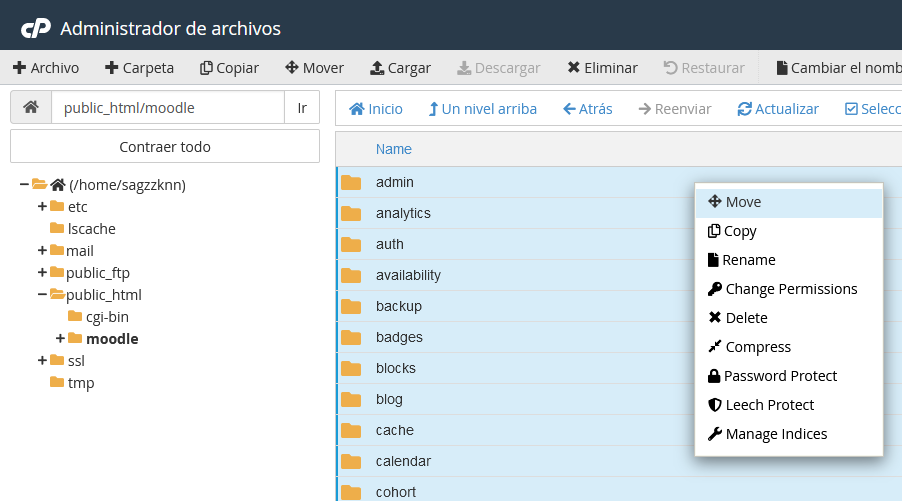Choose Compress from the context menu

789,347
